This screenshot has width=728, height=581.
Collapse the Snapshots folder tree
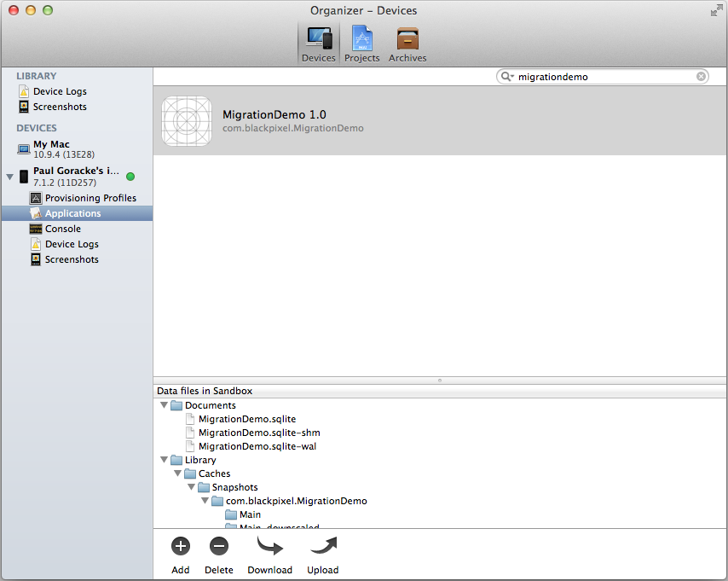click(x=191, y=487)
